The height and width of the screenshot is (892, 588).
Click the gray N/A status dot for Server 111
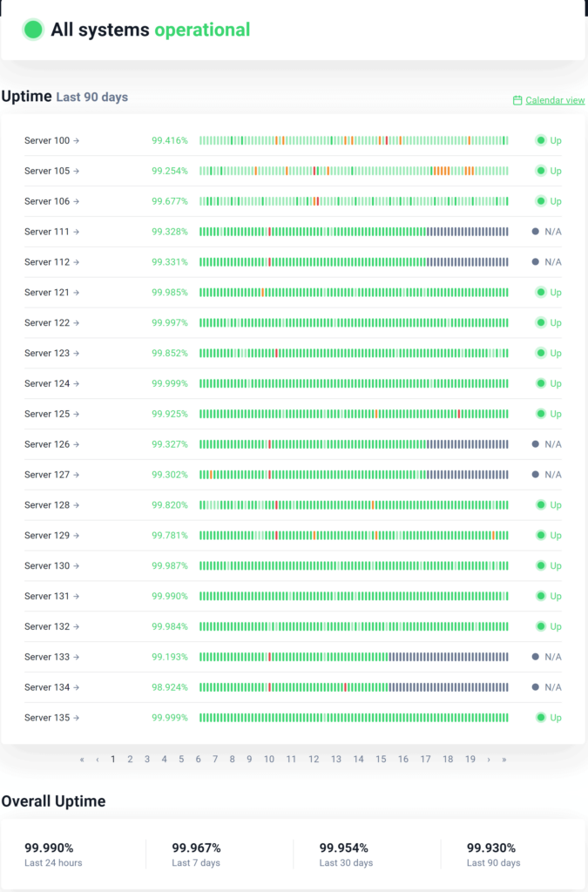pos(535,232)
